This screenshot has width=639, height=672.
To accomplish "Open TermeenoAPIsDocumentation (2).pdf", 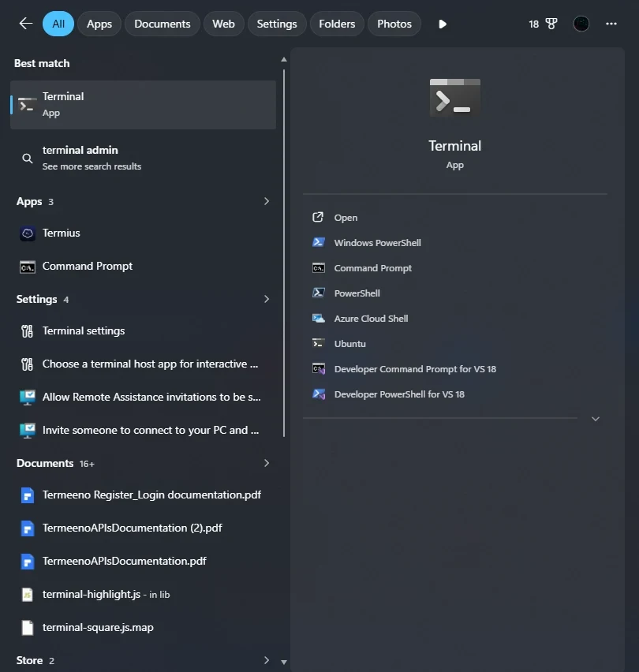I will pos(143,528).
